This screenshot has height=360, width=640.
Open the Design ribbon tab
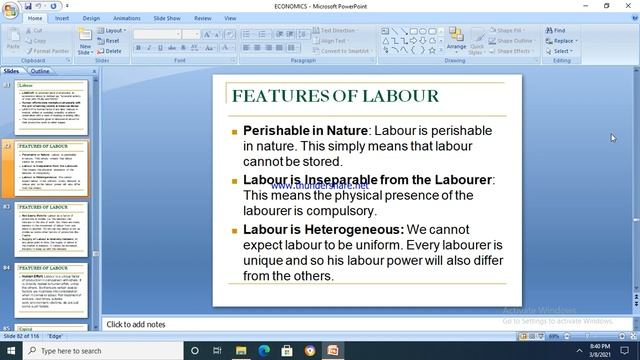[91, 18]
